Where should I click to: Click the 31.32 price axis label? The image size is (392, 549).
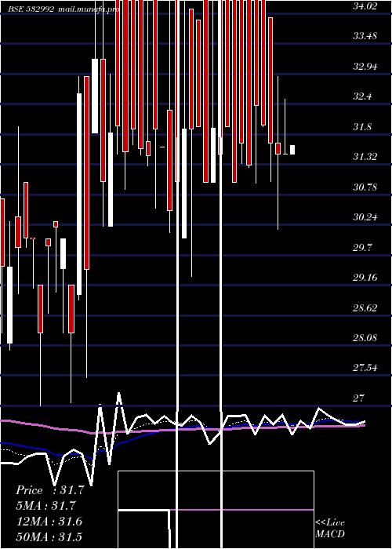365,157
